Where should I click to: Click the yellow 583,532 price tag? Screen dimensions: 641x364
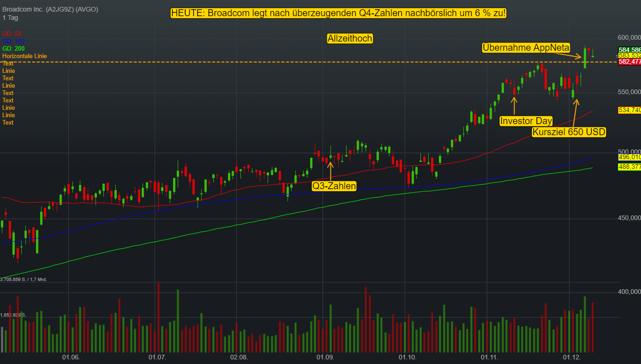coord(629,55)
